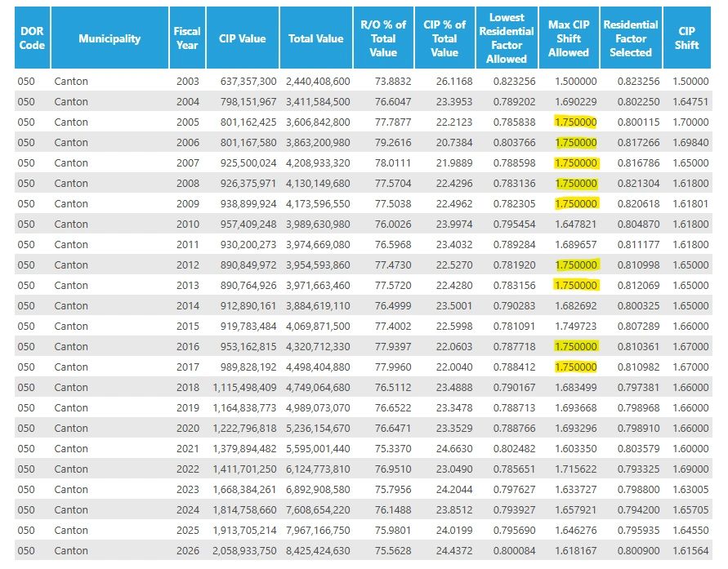The image size is (728, 569).
Task: Click residential factor 0.800325
Action: (638, 305)
